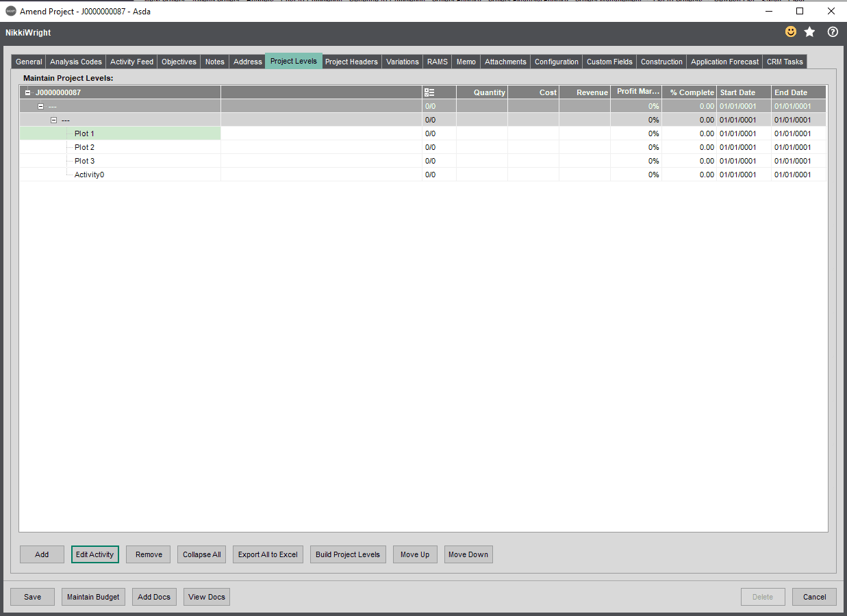Open the Application Forecast tab
Image resolution: width=847 pixels, height=616 pixels.
[x=724, y=62]
